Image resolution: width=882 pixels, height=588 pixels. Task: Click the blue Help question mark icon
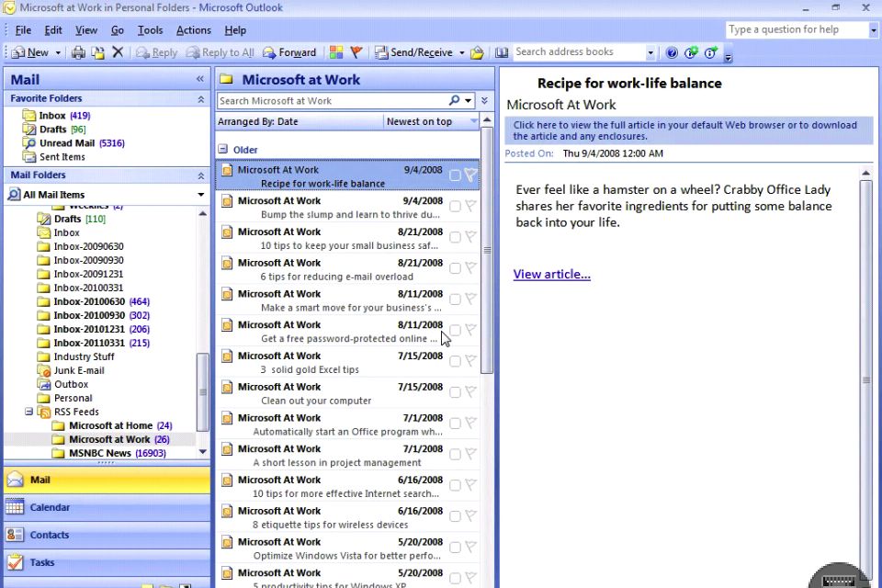(672, 53)
